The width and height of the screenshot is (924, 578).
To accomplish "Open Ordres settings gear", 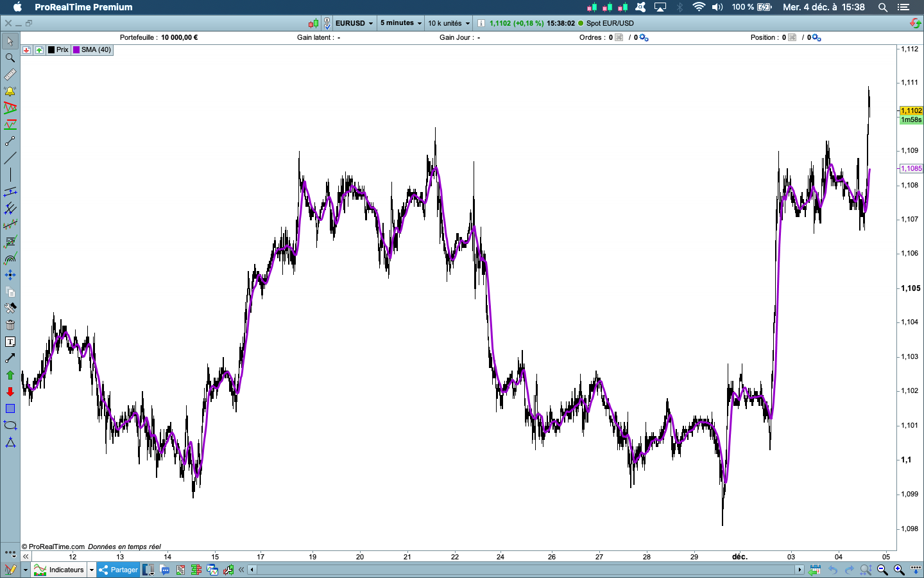I will [x=644, y=37].
